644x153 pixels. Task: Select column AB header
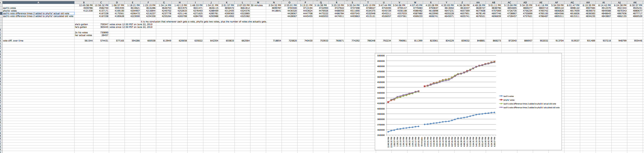493,3
